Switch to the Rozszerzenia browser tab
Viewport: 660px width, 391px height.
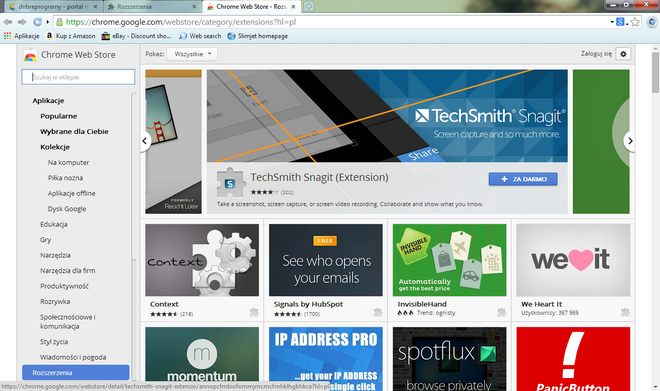(152, 7)
